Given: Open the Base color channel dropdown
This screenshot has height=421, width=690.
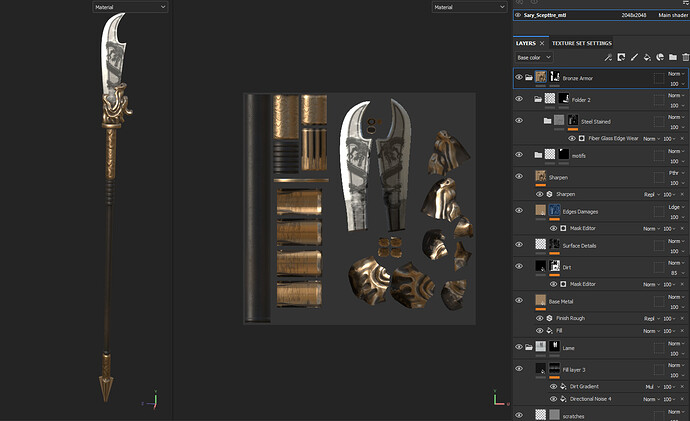Looking at the screenshot, I should [534, 57].
